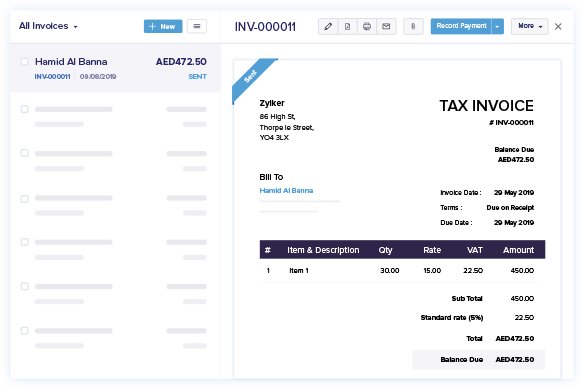This screenshot has height=389, width=583.
Task: Click the 22.50 VAT cell in the Item 1 row
Action: [473, 270]
